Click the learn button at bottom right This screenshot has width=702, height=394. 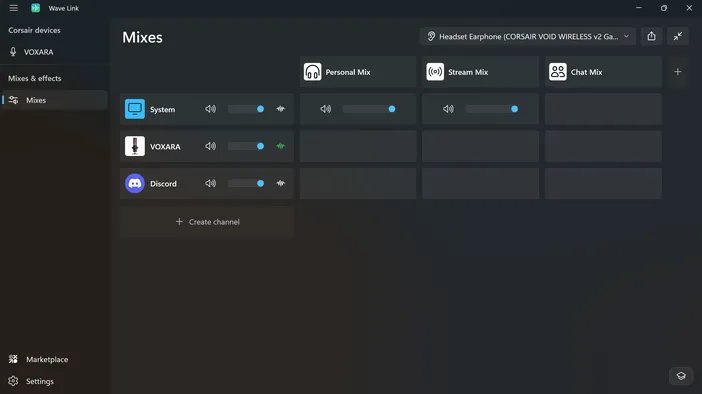[681, 376]
